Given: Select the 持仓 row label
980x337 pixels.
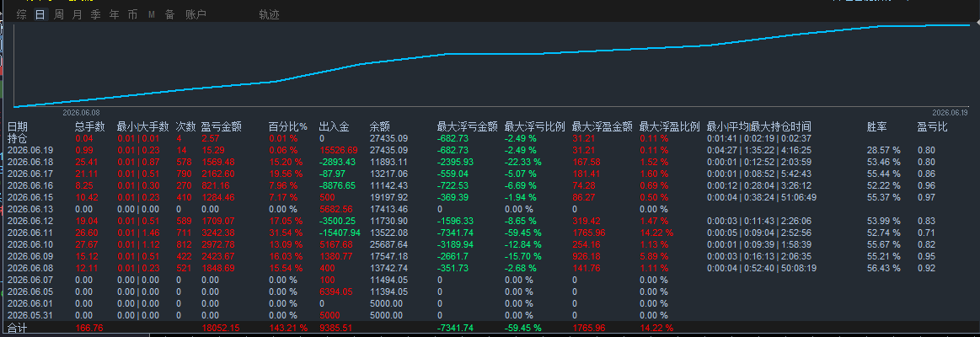Looking at the screenshot, I should (18, 138).
